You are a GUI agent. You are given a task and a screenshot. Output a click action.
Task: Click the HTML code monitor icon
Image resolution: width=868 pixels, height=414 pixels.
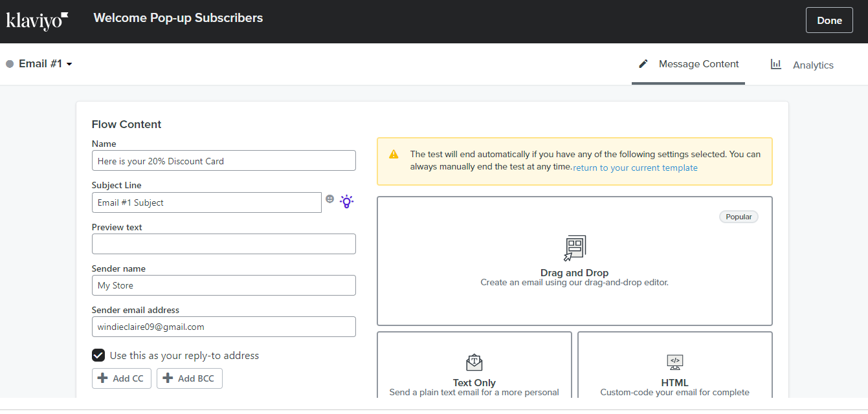click(x=675, y=362)
